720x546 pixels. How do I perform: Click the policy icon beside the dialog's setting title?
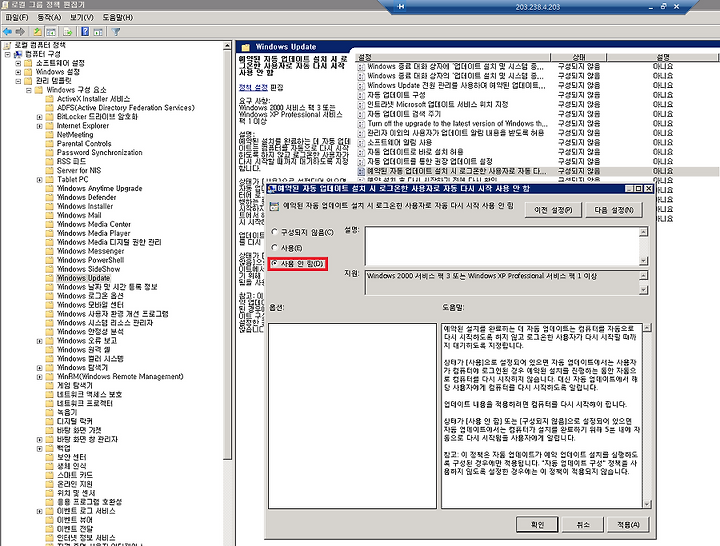pyautogui.click(x=274, y=206)
